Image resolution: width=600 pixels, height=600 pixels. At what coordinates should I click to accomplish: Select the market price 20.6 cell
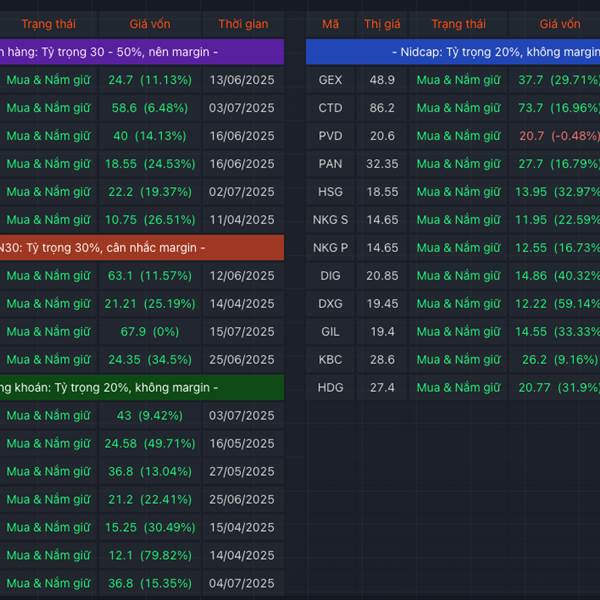click(x=382, y=136)
